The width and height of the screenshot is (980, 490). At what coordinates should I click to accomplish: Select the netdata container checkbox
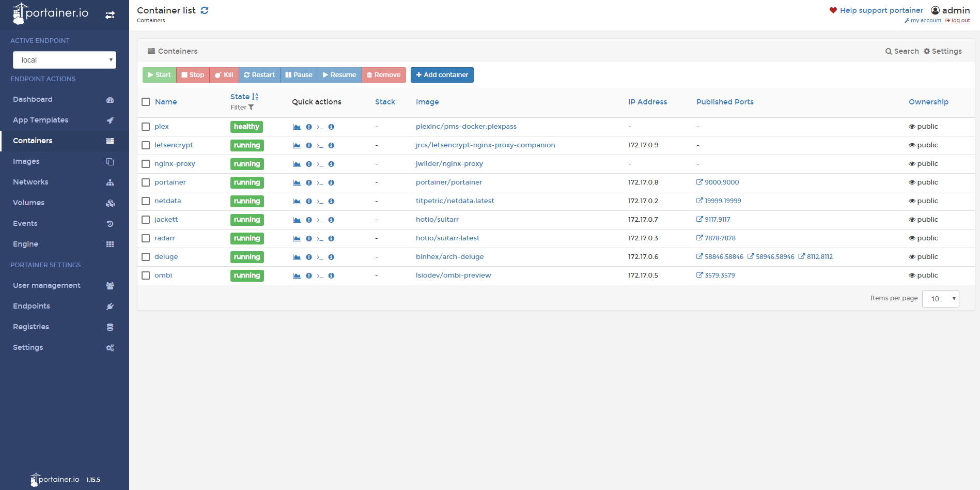tap(146, 201)
